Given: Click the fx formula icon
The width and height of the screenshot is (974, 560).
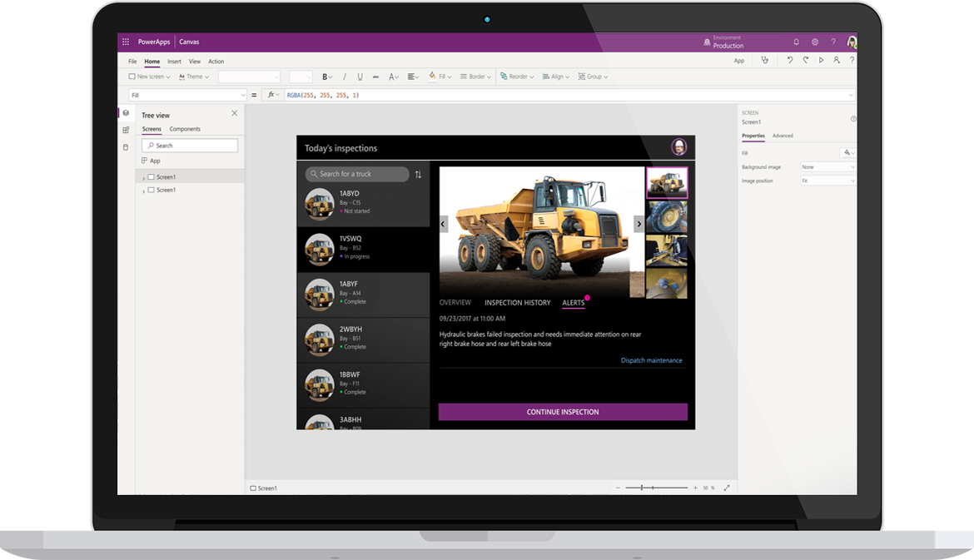Looking at the screenshot, I should coord(271,94).
